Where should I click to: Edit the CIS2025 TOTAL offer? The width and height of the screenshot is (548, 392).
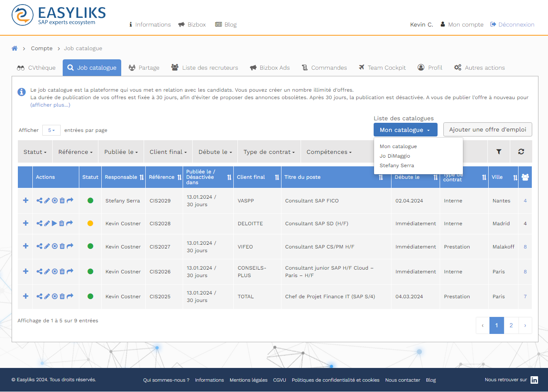click(47, 296)
